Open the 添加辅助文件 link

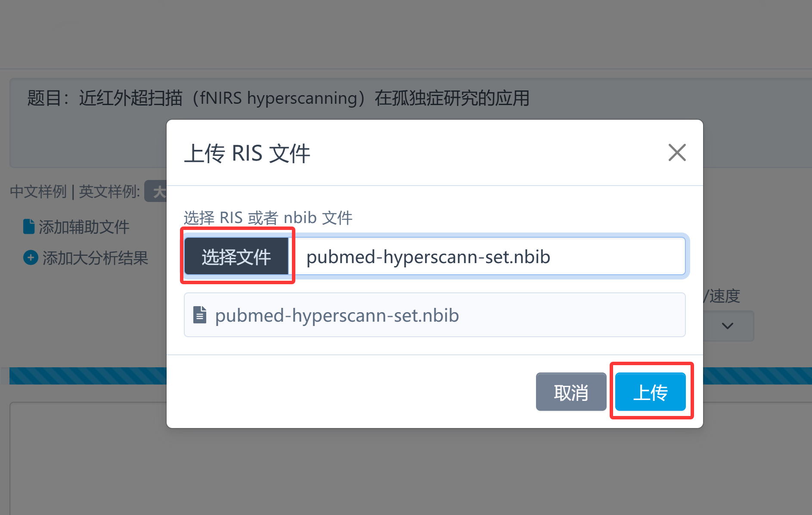(x=84, y=227)
